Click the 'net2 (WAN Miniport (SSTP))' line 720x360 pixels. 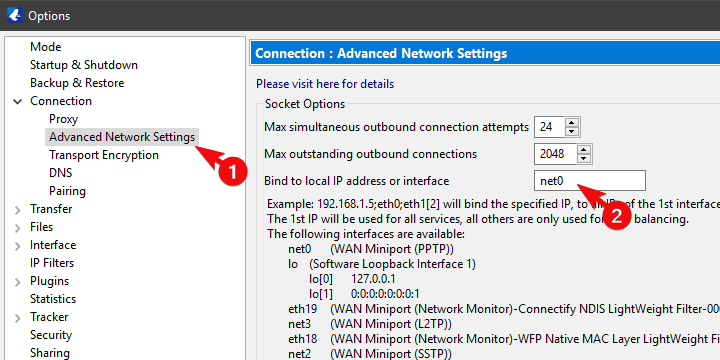click(x=370, y=354)
